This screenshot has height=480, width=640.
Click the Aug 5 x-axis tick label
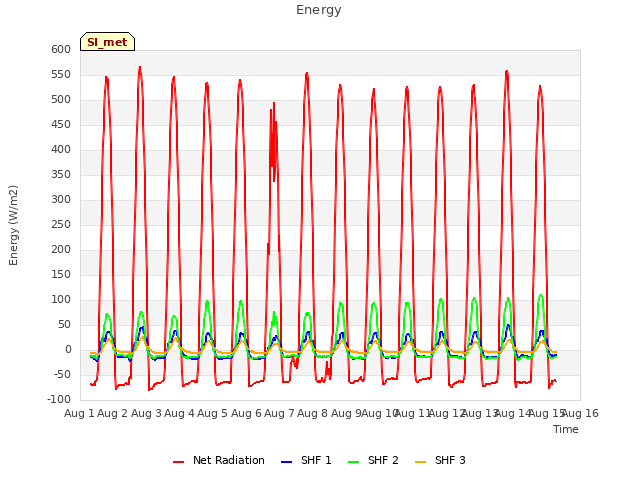(212, 413)
